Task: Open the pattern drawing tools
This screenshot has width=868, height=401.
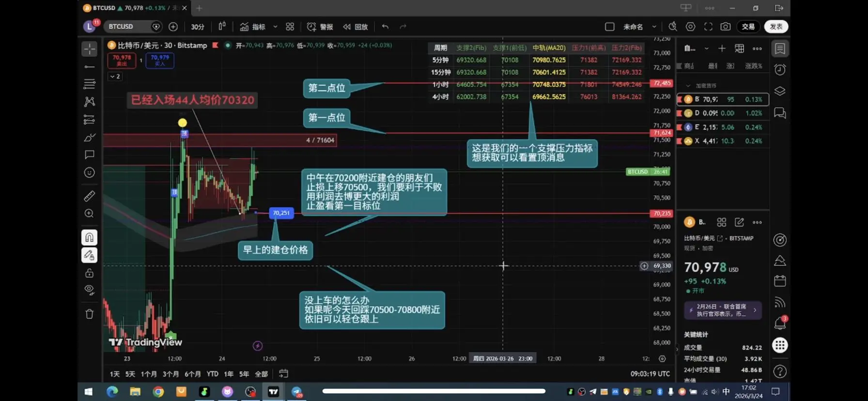Action: coord(90,102)
